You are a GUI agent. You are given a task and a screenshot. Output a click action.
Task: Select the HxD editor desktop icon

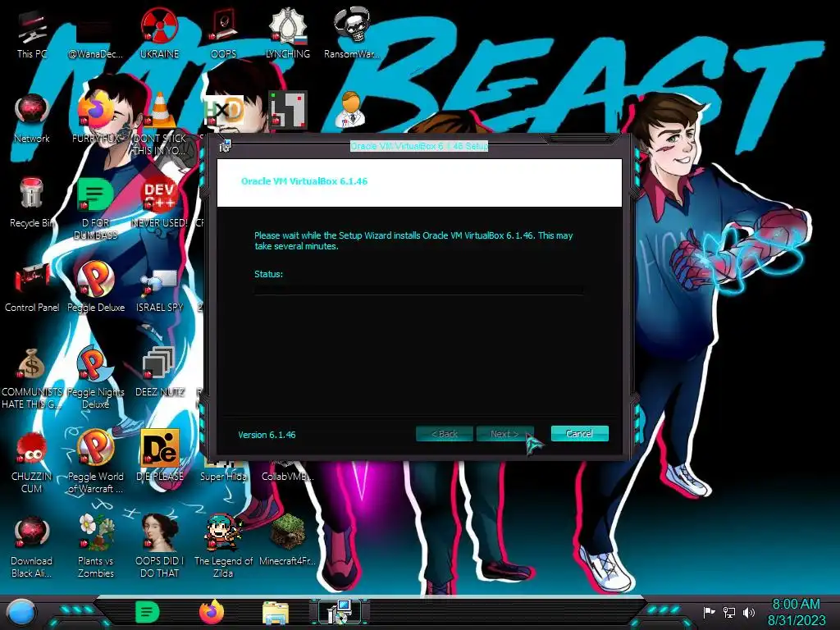click(x=224, y=112)
